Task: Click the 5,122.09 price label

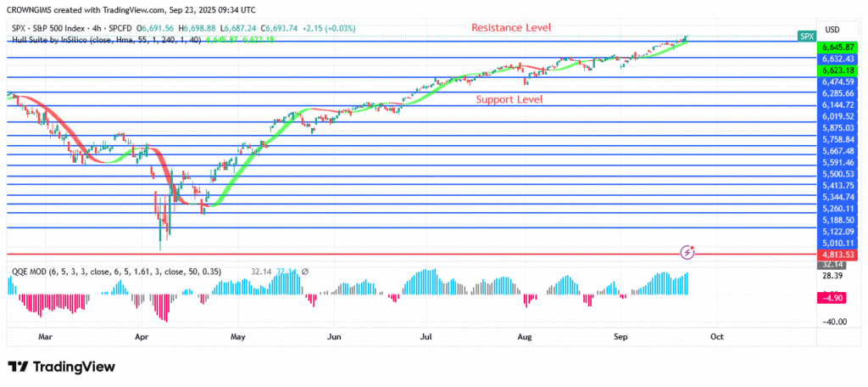Action: [x=838, y=231]
